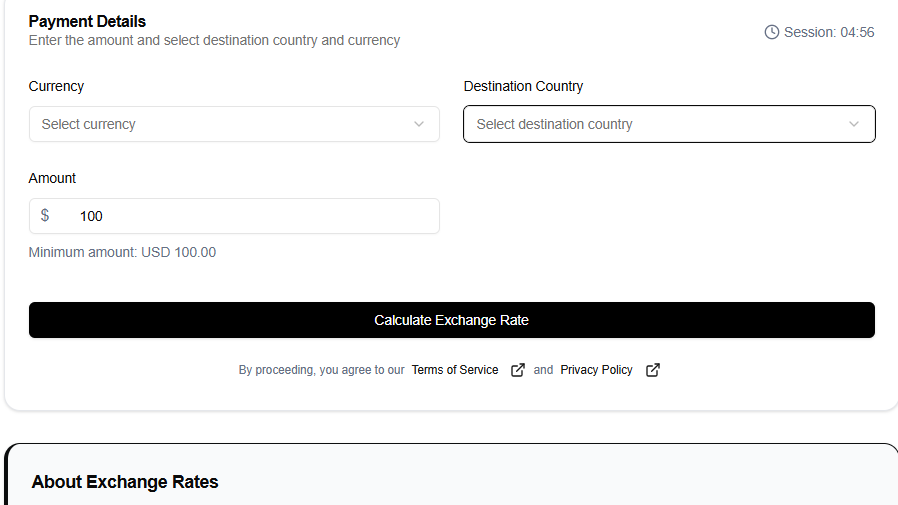Screen dimensions: 898x505
Task: Click the Payment Details heading
Action: coord(87,21)
